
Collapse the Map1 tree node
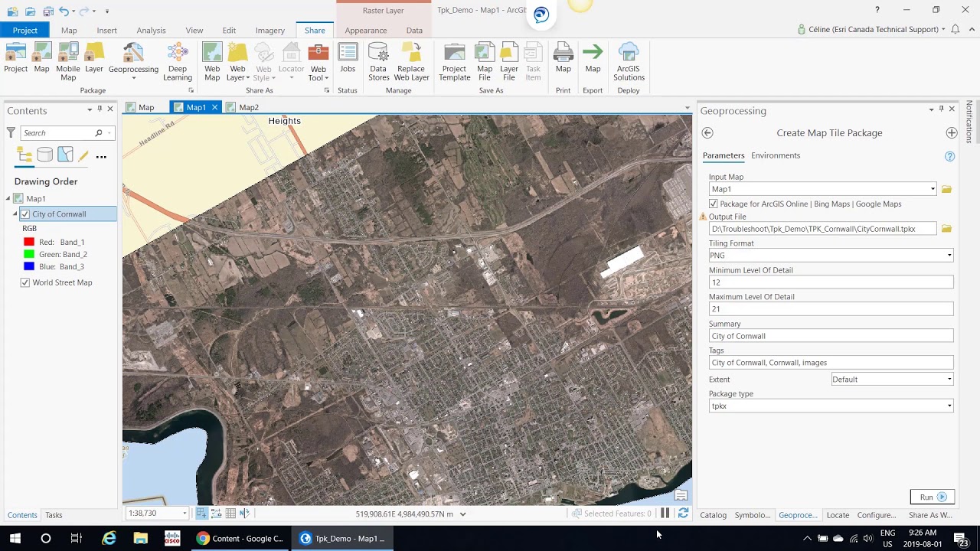click(x=8, y=198)
